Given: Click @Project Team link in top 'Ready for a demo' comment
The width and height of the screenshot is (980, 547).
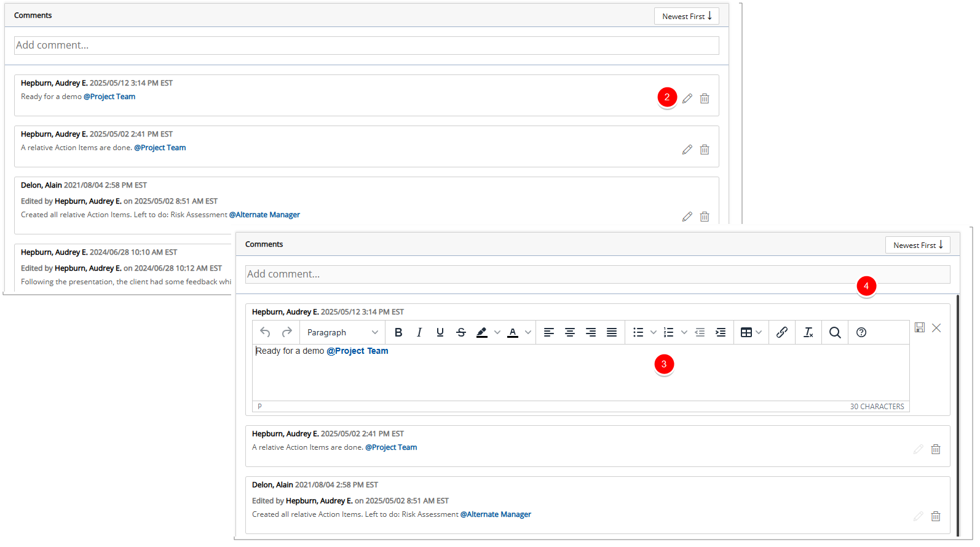Looking at the screenshot, I should [x=109, y=97].
